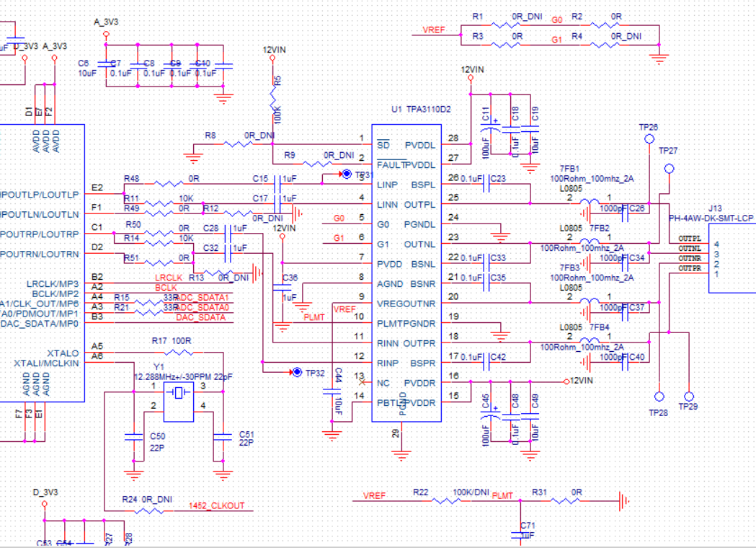Image resolution: width=756 pixels, height=548 pixels.
Task: Select the R31 0R resistor symbol
Action: [565, 500]
